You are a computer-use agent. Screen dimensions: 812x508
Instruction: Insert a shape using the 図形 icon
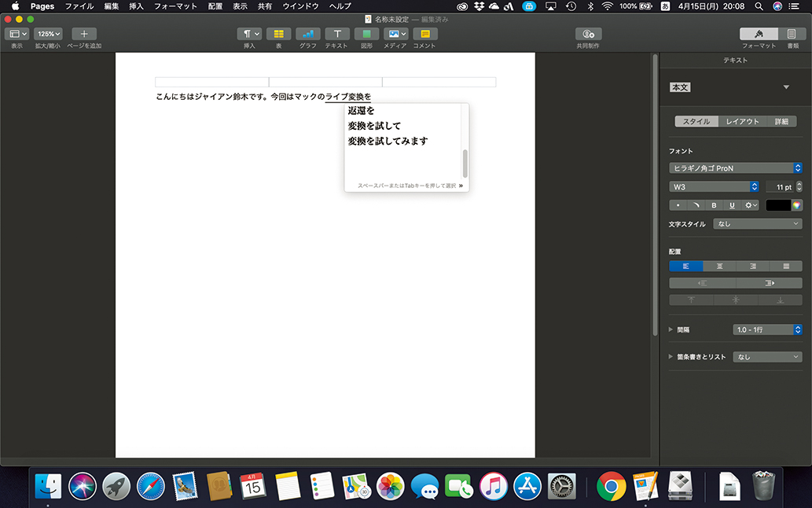coord(366,34)
